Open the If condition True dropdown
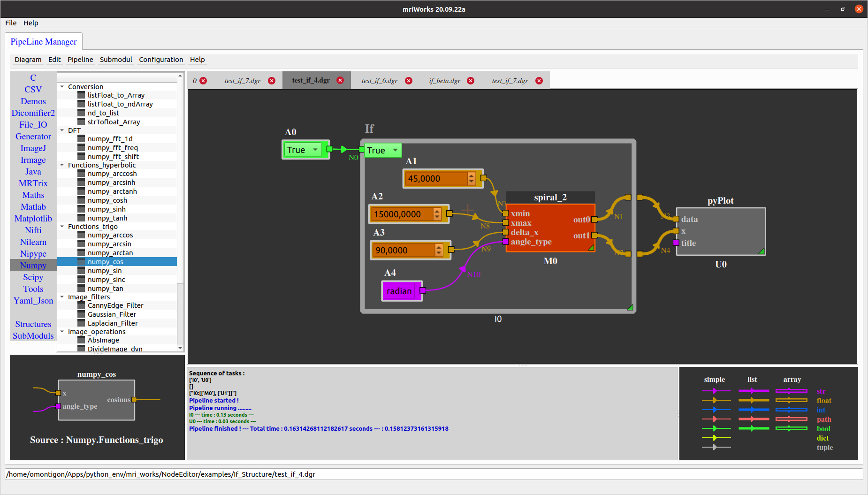Viewport: 868px width, 495px height. coord(383,150)
